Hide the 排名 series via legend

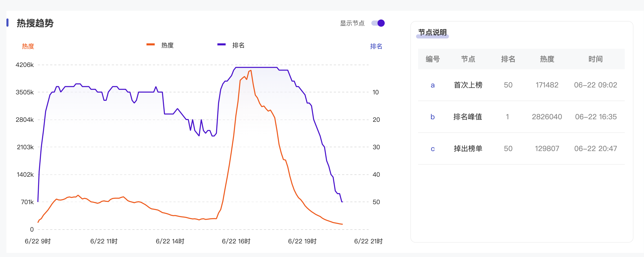click(231, 45)
